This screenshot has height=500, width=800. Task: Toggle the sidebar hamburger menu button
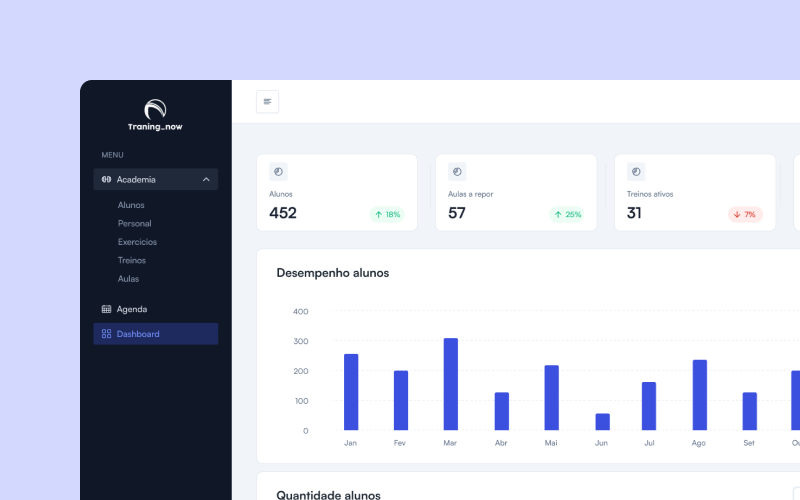(267, 101)
